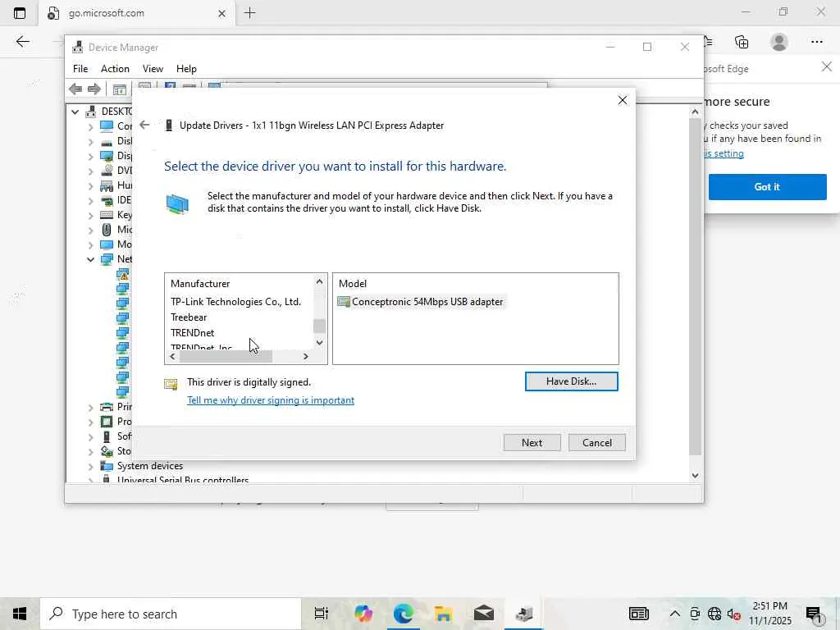The width and height of the screenshot is (840, 630).
Task: Click the network adapter with warning icon
Action: 123,274
